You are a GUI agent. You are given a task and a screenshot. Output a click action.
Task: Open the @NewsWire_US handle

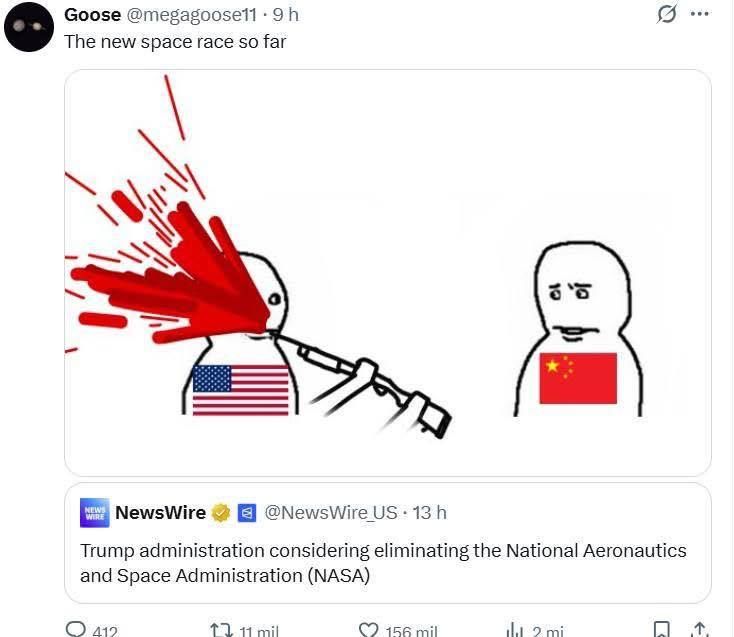(331, 513)
